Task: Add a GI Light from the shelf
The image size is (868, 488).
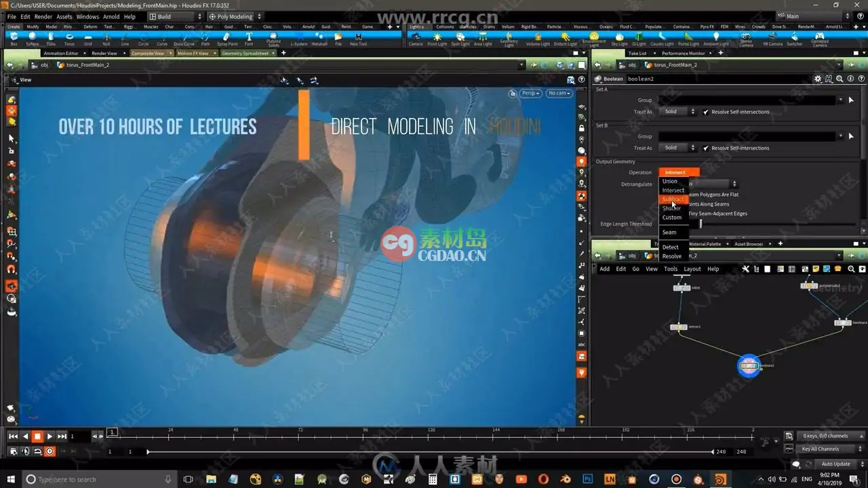Action: click(x=639, y=39)
